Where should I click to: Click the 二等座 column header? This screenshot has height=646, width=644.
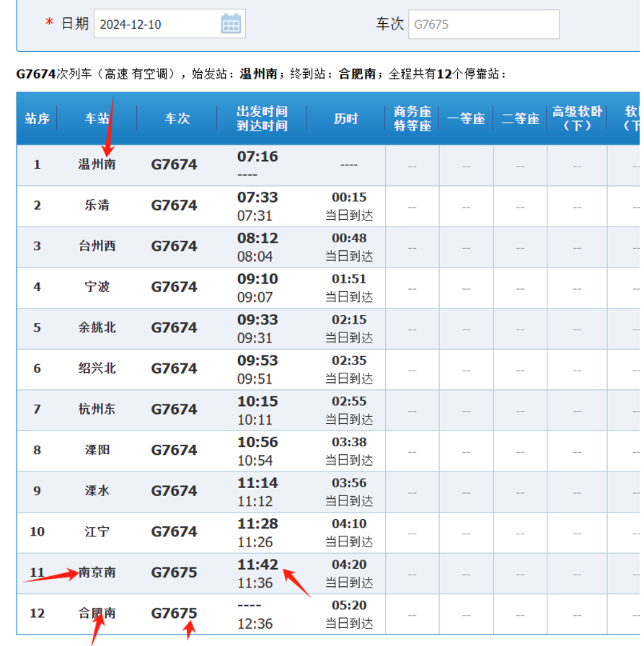click(520, 119)
